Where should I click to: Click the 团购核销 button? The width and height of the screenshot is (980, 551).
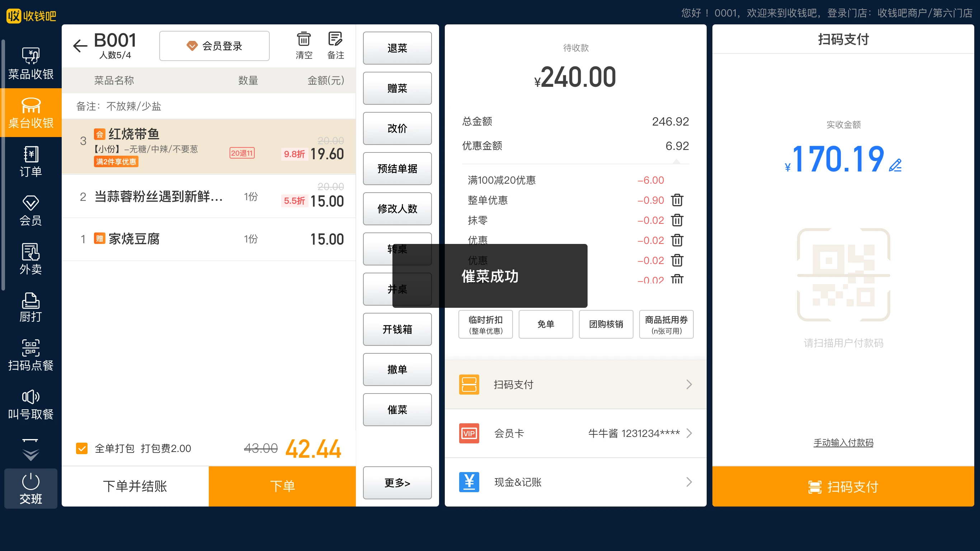pos(606,324)
